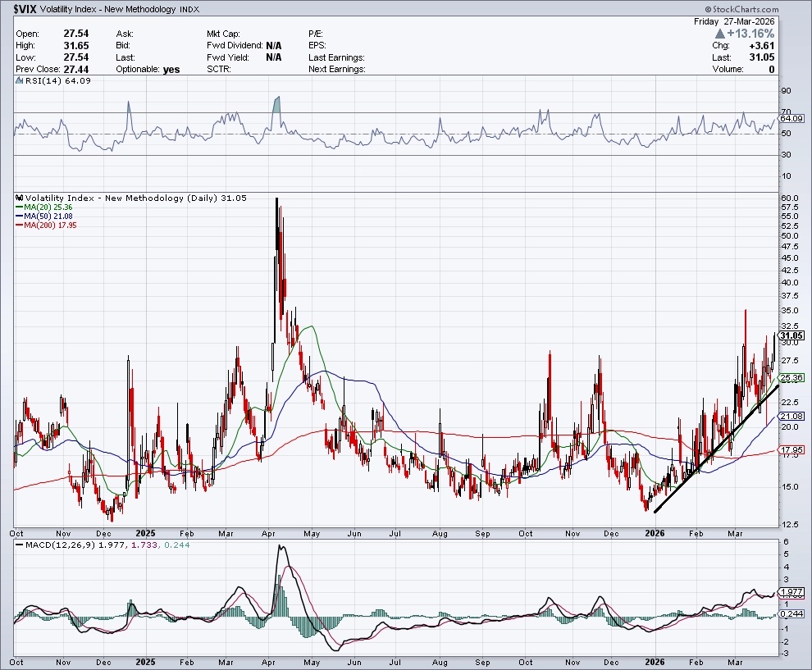Click the 2025 label on the MACD panel's date axis
The height and width of the screenshot is (670, 812).
coord(144,661)
